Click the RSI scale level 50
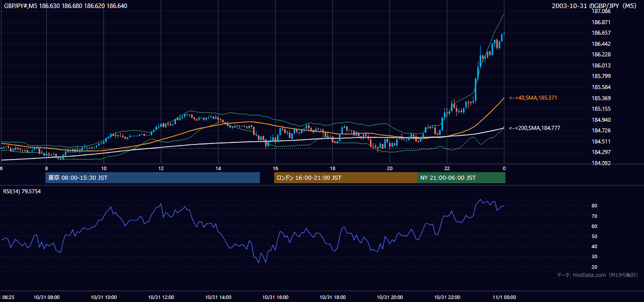The image size is (644, 302). 595,236
